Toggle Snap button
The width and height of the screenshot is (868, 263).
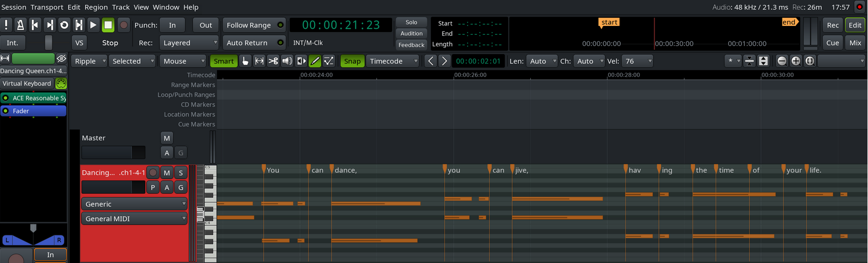(x=352, y=61)
